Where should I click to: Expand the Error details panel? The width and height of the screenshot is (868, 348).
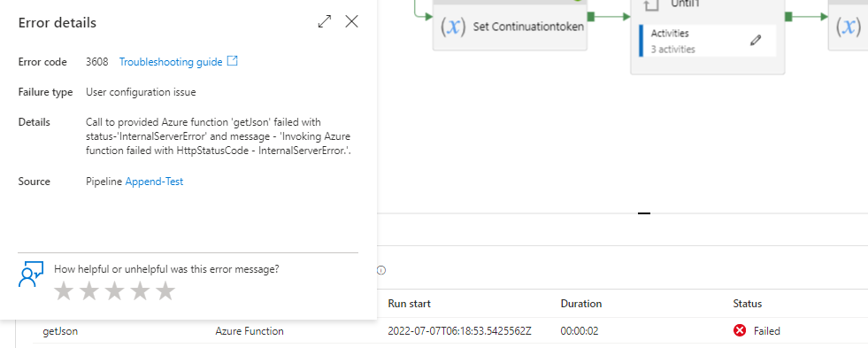325,21
